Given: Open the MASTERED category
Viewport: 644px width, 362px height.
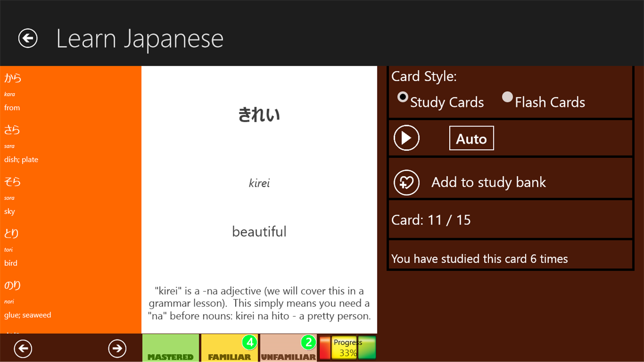Looking at the screenshot, I should [171, 348].
